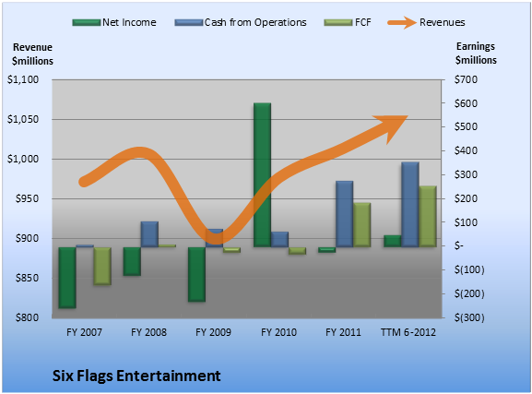Select the FY 2010 FCF bar
The height and width of the screenshot is (394, 532).
point(298,251)
